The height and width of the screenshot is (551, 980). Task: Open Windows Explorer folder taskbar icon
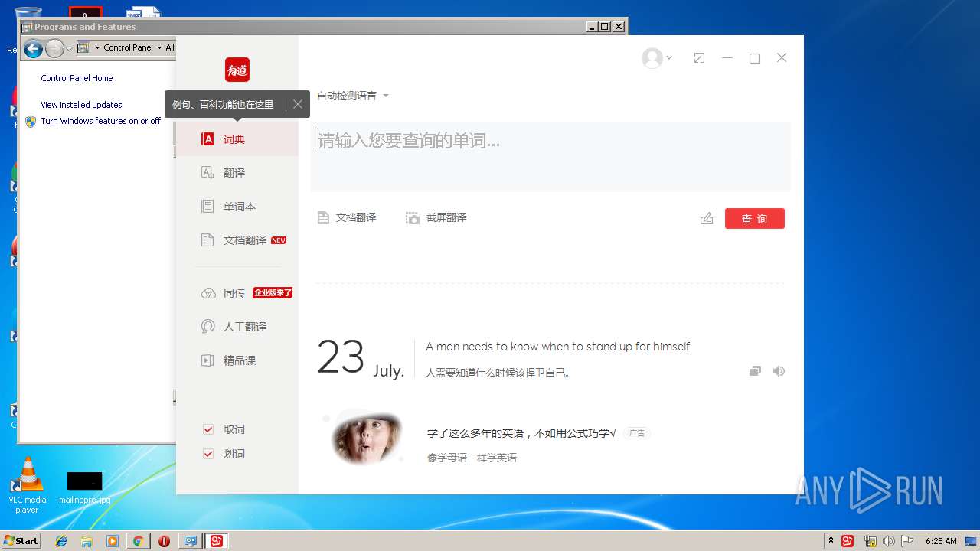point(87,541)
